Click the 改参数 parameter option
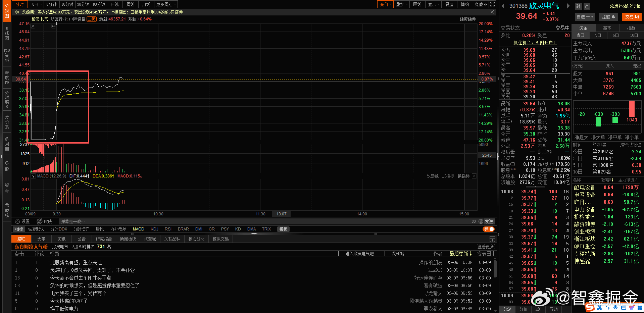This screenshot has height=313, width=644. tap(433, 176)
